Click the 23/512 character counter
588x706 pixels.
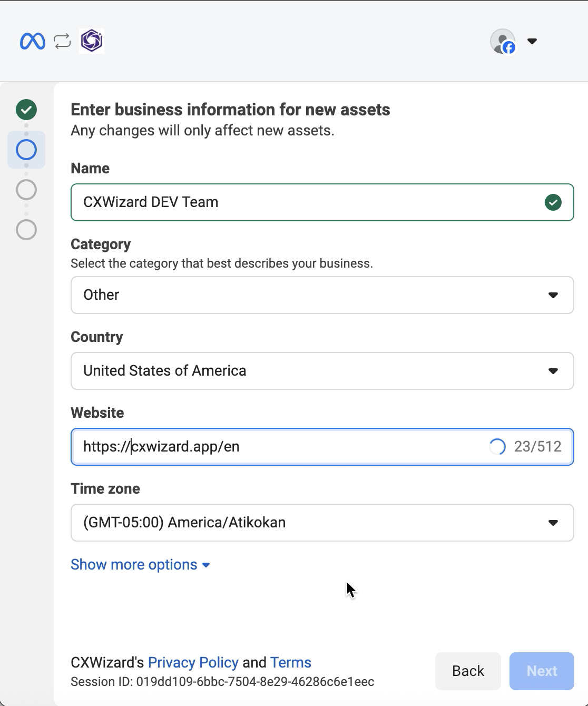[537, 447]
